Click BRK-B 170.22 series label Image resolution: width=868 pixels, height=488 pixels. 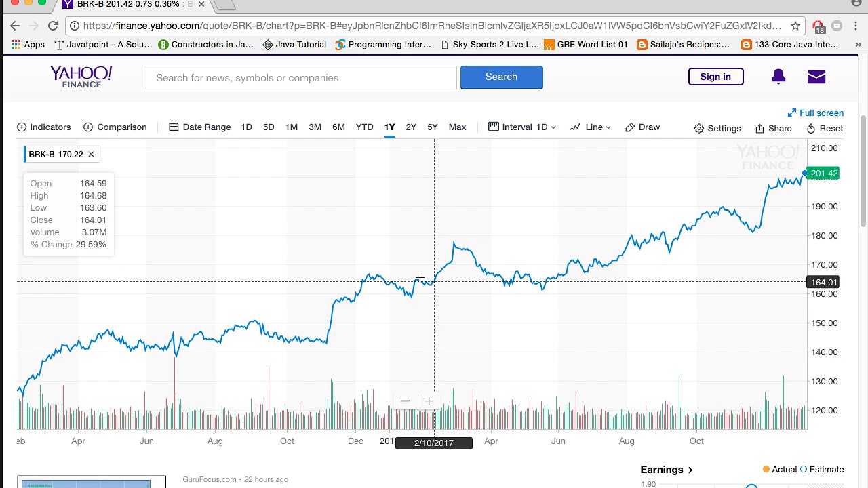point(55,155)
